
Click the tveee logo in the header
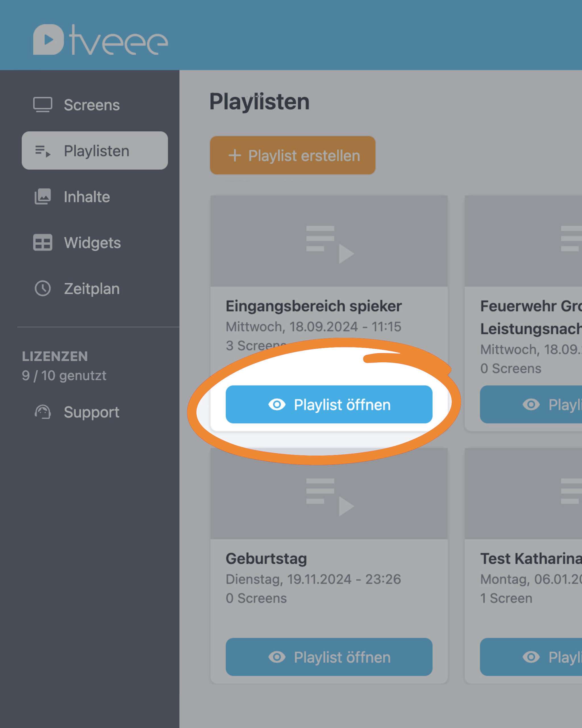[100, 40]
